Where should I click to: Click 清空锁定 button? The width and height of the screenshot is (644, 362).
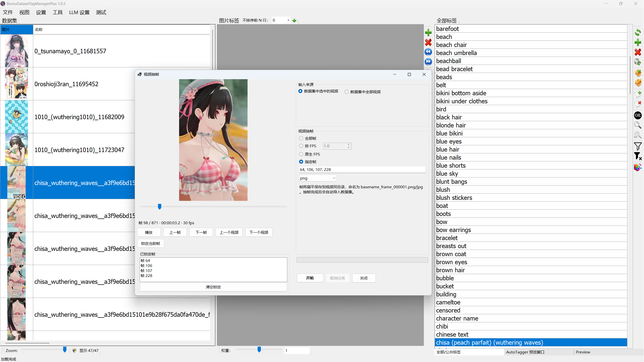pos(213,287)
